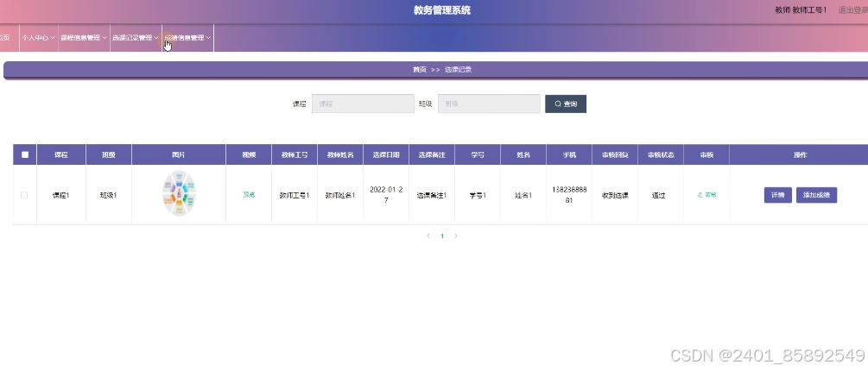Click the 2022-01-27 date cell
The image size is (868, 371).
pos(386,195)
